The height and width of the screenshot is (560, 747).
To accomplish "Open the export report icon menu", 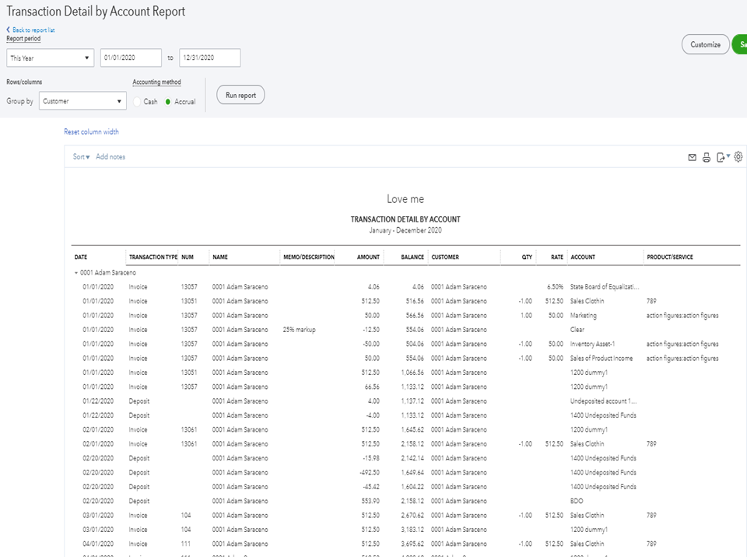I will pos(722,157).
